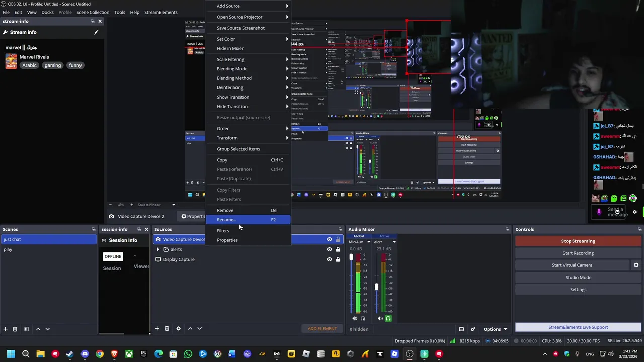The width and height of the screenshot is (644, 362).
Task: Open Epic Games from the taskbar
Action: click(144, 354)
